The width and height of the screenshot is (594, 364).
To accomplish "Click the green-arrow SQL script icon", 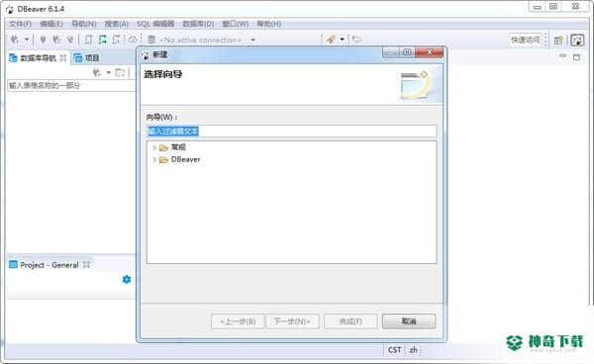I will tap(102, 40).
